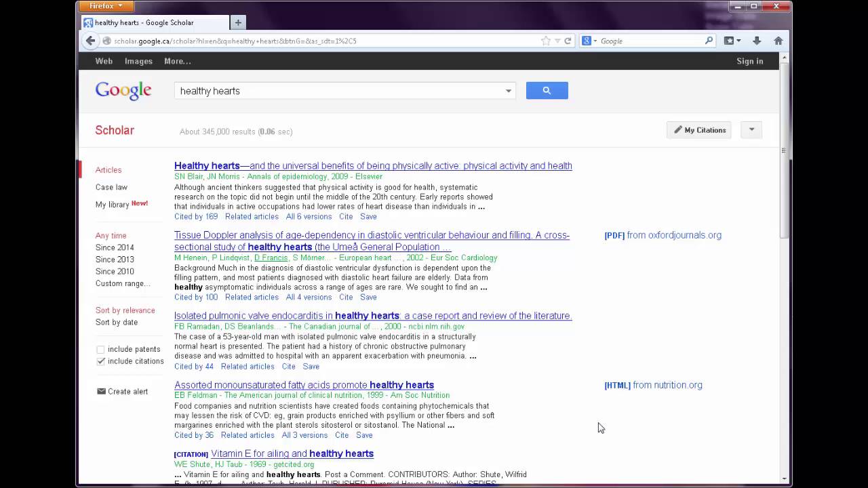
Task: Click the browser address bar
Action: pos(325,41)
